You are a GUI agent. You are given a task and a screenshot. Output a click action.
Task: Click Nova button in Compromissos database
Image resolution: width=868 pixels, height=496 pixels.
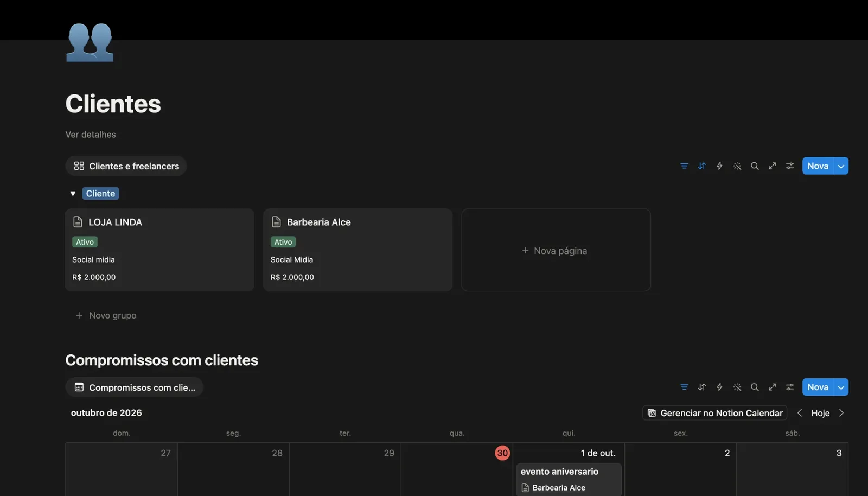point(818,387)
